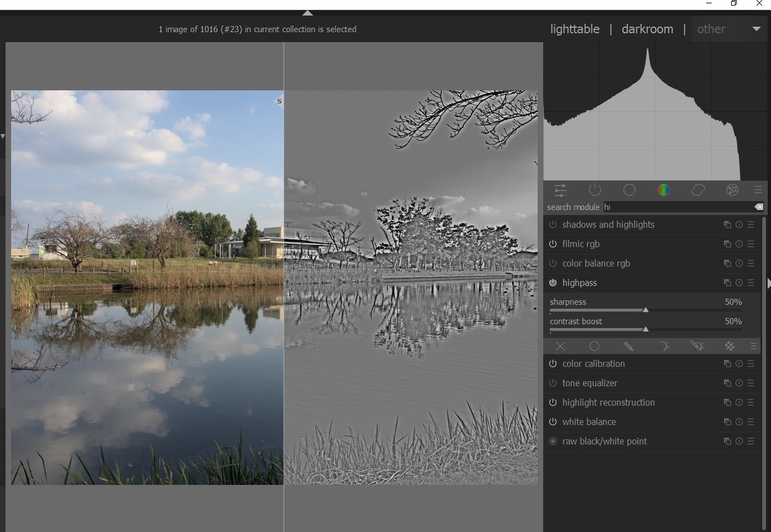Expand highlight reconstruction module
Viewport: 771px width, 532px height.
[x=608, y=403]
